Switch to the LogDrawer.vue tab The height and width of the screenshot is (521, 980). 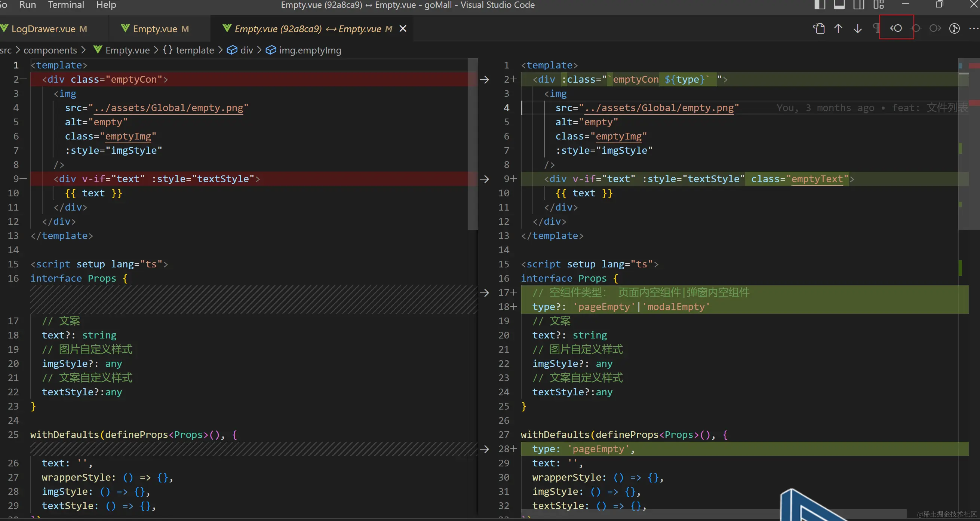pos(43,29)
